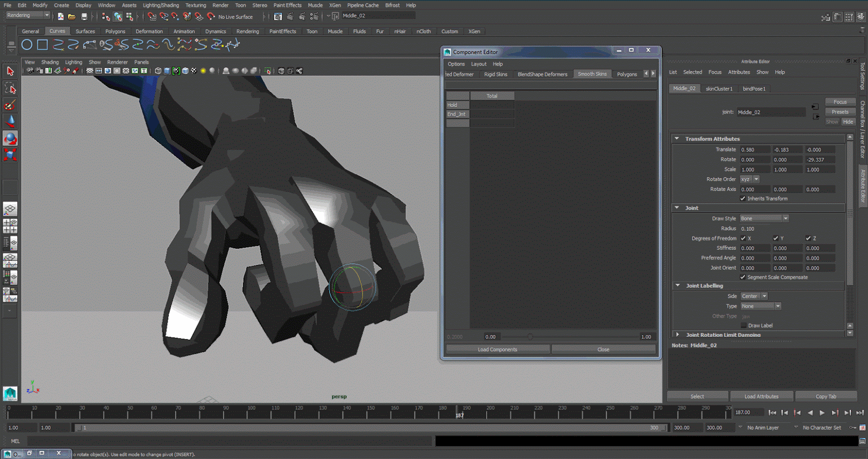Select the arrow Select tool in toolbox
868x459 pixels.
coord(10,71)
